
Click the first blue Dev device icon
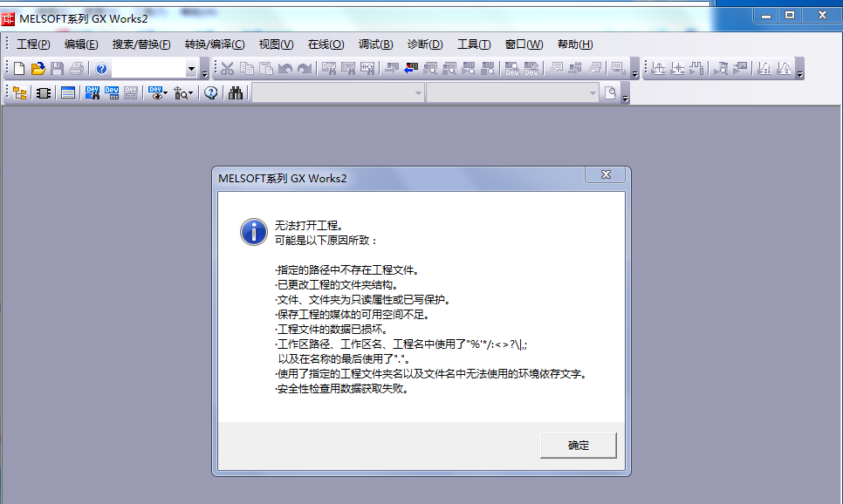(93, 93)
